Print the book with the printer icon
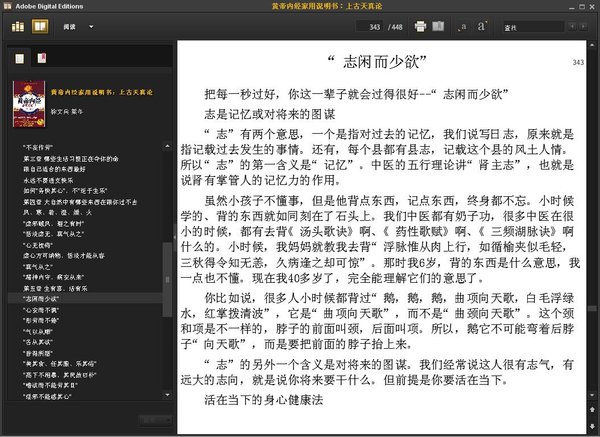The image size is (600, 437). click(420, 26)
